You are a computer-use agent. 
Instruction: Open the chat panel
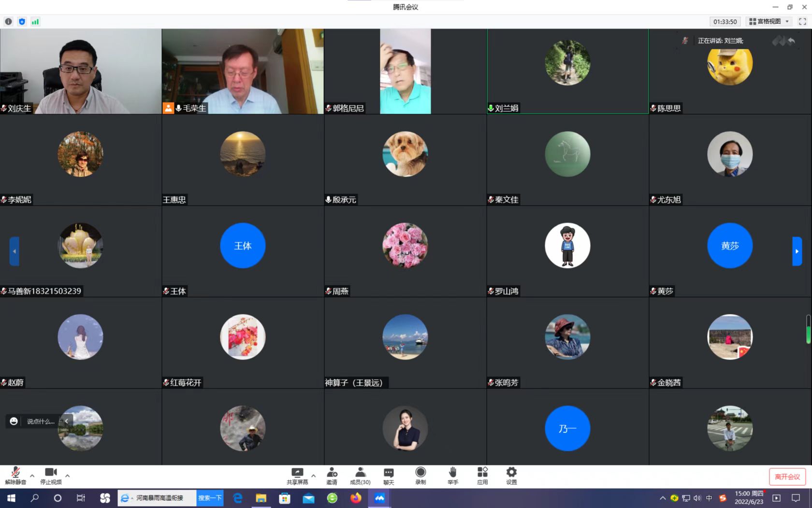(389, 476)
